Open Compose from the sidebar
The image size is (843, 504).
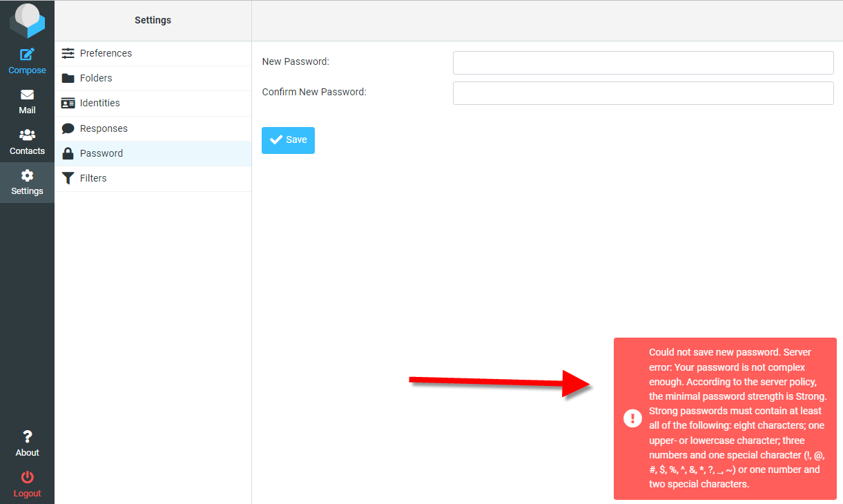click(x=27, y=61)
